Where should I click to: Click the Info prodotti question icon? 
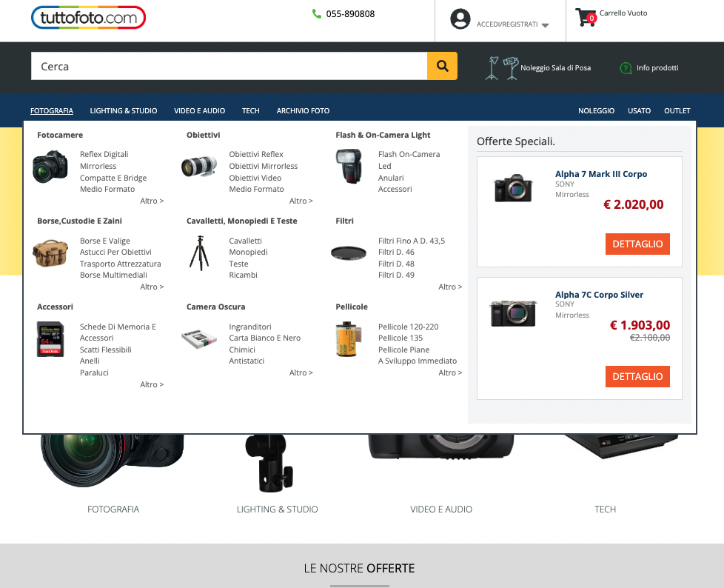[x=626, y=68]
